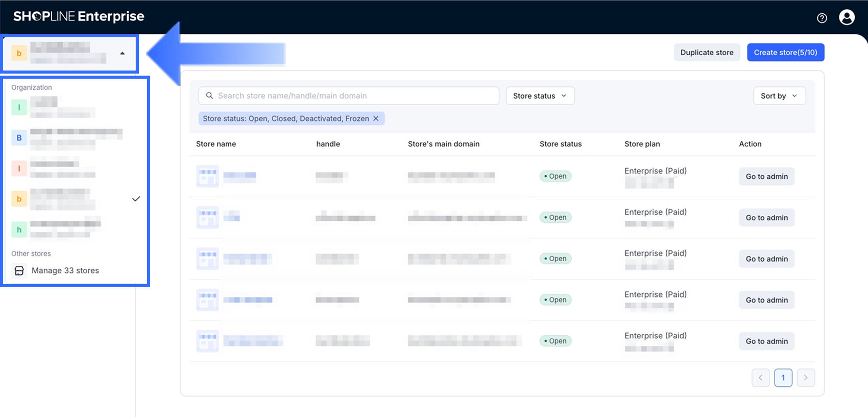Open the user account profile icon
Viewport: 868px width, 417px height.
[847, 17]
